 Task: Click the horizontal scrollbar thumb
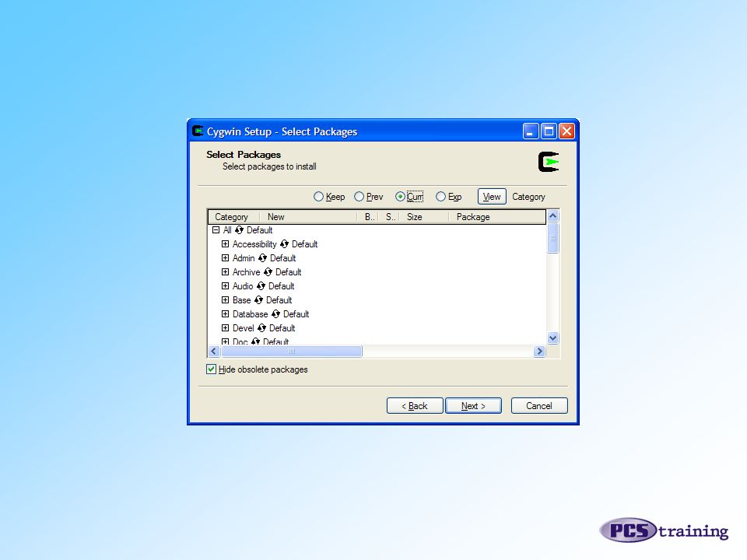(292, 352)
